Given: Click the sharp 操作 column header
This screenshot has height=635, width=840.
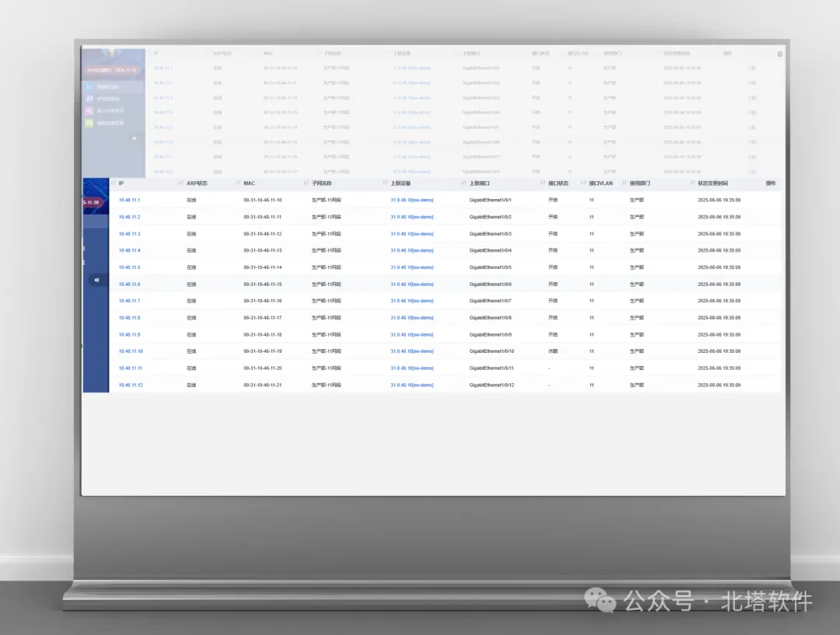Looking at the screenshot, I should point(770,183).
